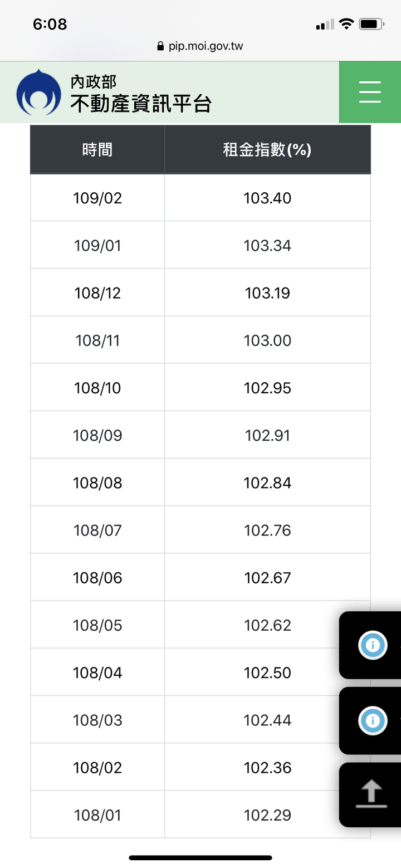Tap the 108/01 date cell

97,815
